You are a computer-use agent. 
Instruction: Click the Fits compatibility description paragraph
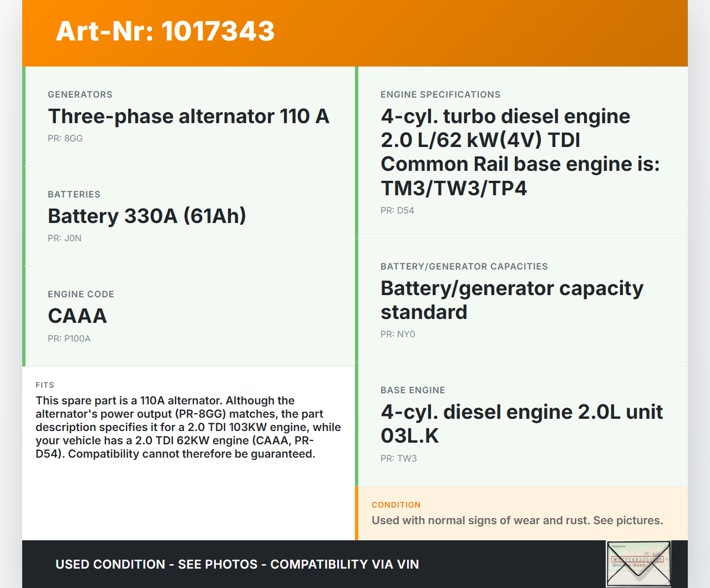coord(189,427)
